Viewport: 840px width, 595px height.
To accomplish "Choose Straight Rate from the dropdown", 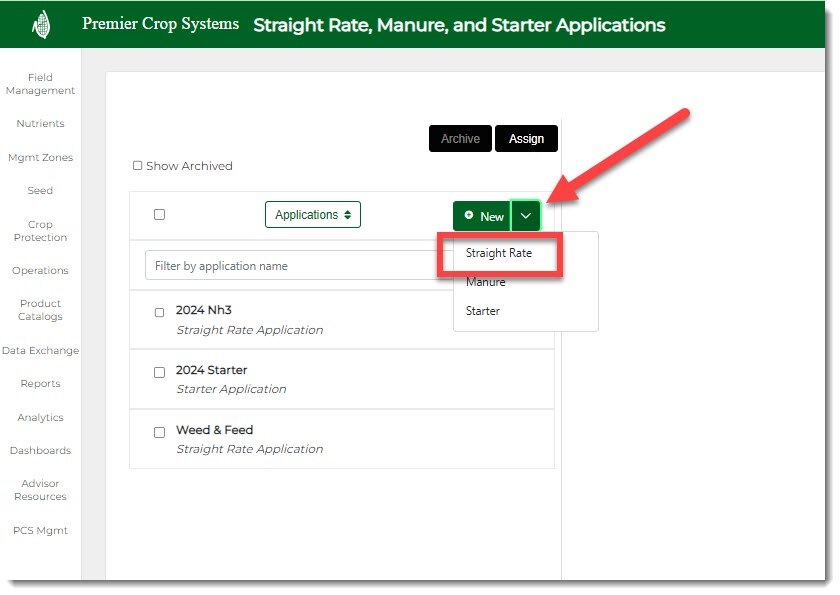I will click(499, 254).
